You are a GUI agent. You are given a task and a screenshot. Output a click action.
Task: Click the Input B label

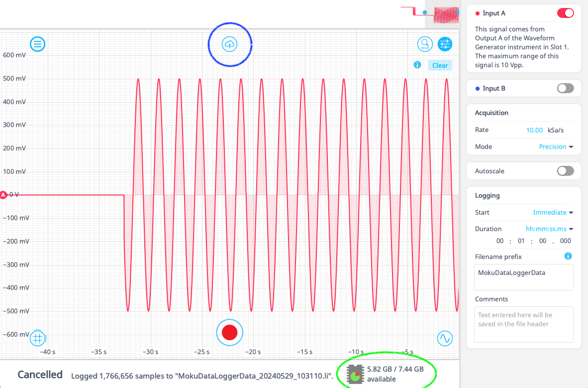[x=494, y=88]
